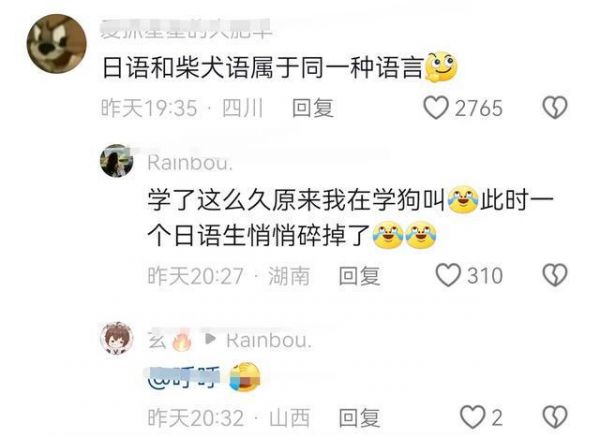Reply to Rainbou's 湖南 comment
This screenshot has width=600, height=437.
[359, 276]
